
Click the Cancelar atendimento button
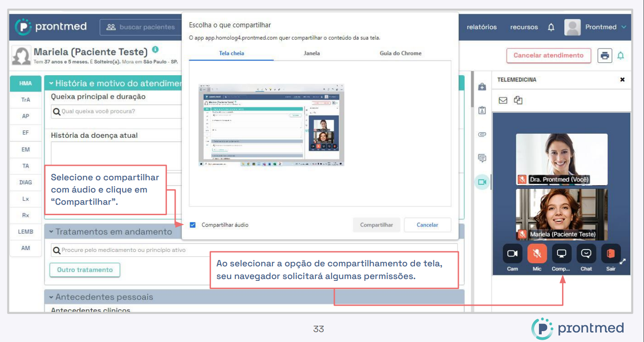pyautogui.click(x=548, y=55)
